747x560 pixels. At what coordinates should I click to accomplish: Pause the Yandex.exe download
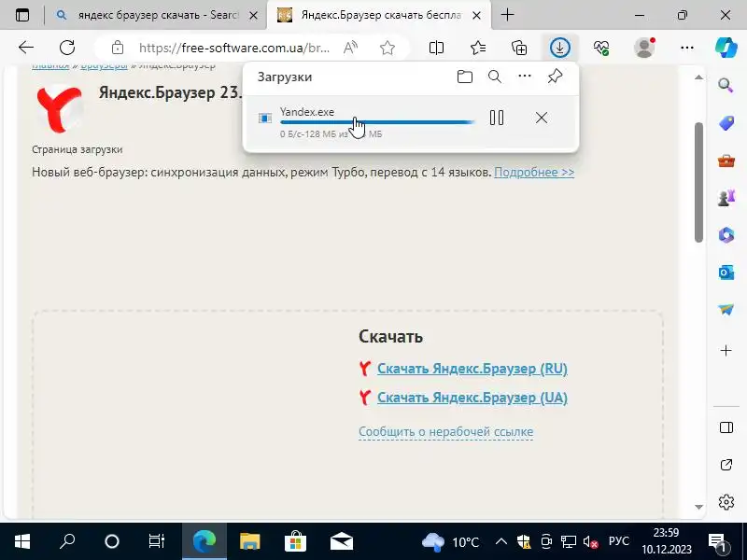pos(497,118)
